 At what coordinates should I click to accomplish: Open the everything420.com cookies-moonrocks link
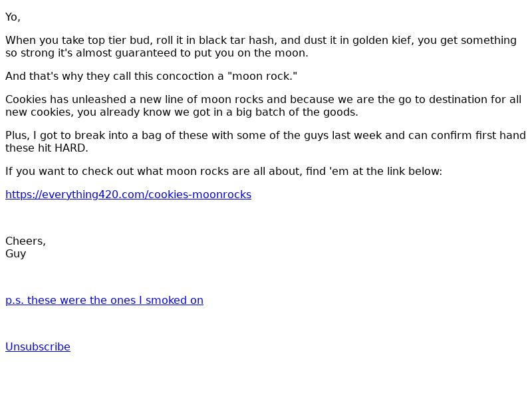click(x=128, y=195)
